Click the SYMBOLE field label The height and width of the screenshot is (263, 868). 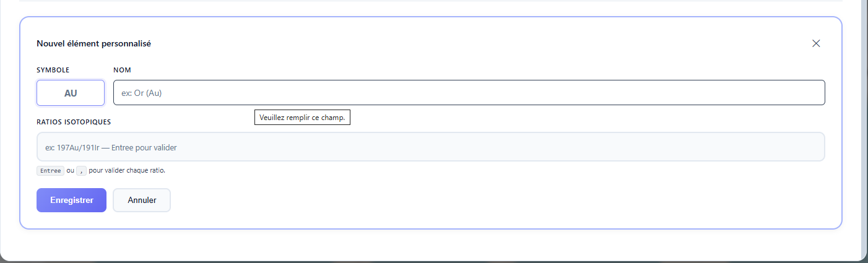[x=53, y=70]
